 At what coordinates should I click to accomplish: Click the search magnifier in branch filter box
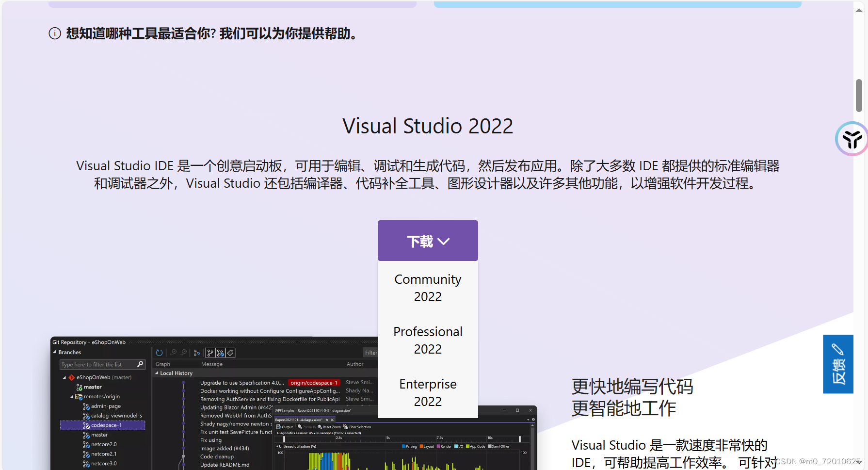141,364
